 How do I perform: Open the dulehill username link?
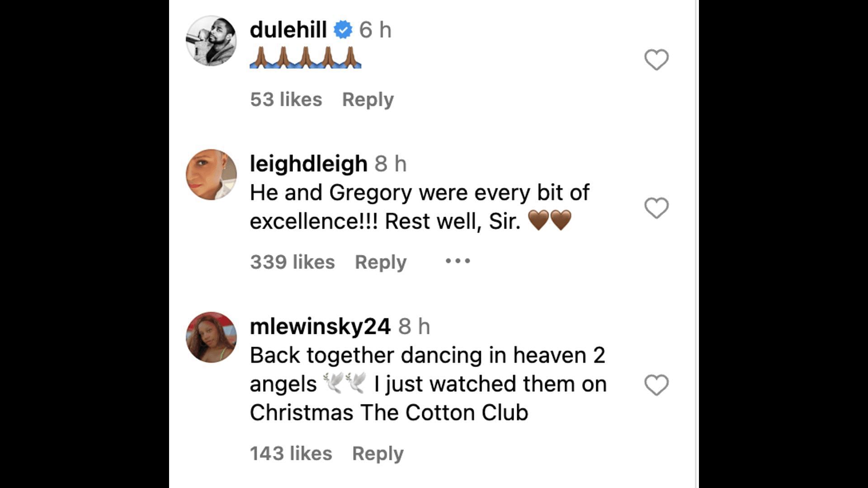click(x=288, y=30)
